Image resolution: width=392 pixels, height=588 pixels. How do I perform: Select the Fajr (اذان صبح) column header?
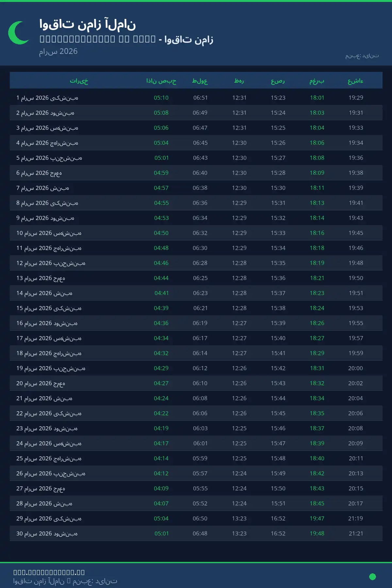tap(161, 81)
